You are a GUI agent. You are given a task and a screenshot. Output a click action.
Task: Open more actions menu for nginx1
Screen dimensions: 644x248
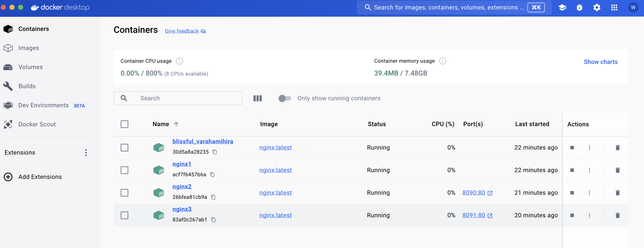589,170
